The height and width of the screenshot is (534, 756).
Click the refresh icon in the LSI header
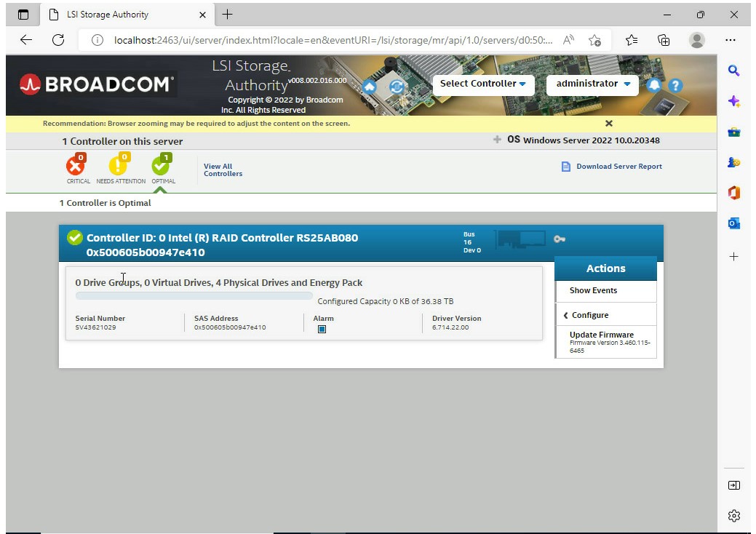click(397, 87)
